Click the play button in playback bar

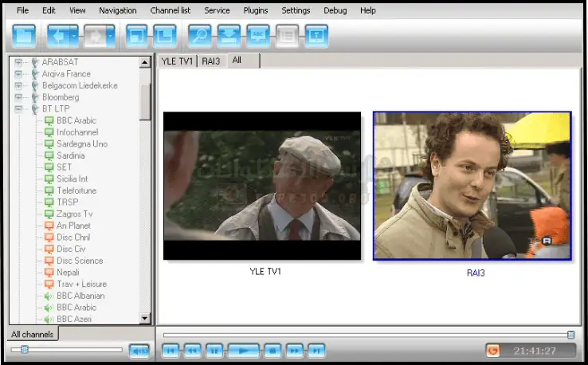pyautogui.click(x=244, y=350)
